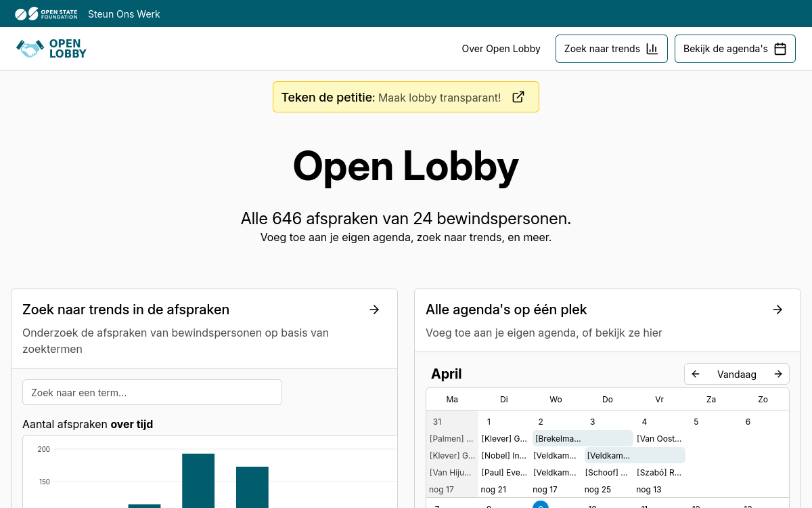Click the 'Zoek naar een term' search field

[x=152, y=392]
